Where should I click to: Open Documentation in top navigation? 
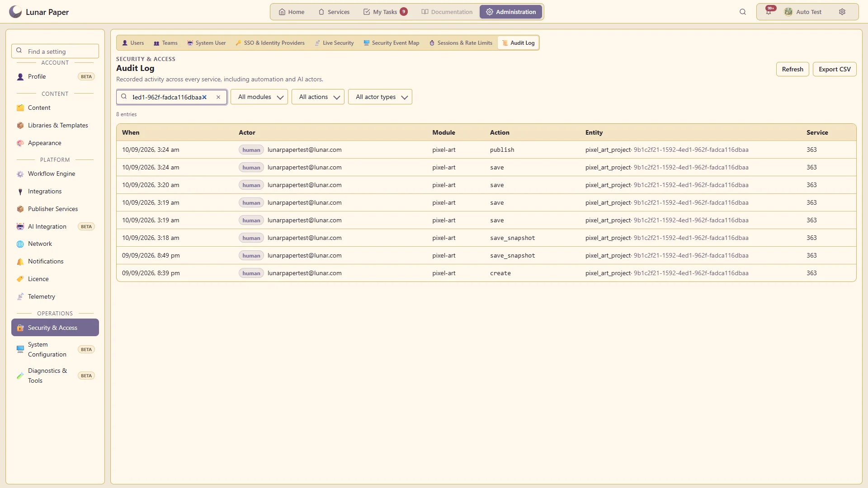coord(447,12)
